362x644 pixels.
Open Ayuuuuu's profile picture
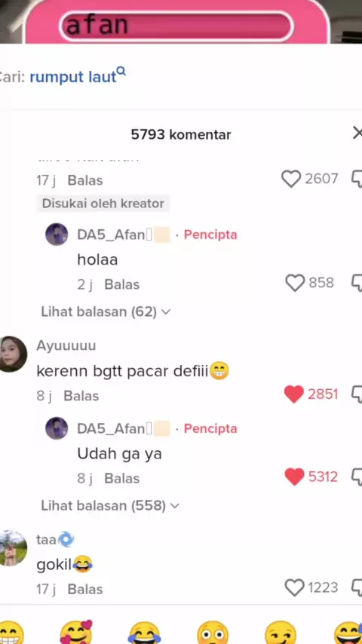11,354
